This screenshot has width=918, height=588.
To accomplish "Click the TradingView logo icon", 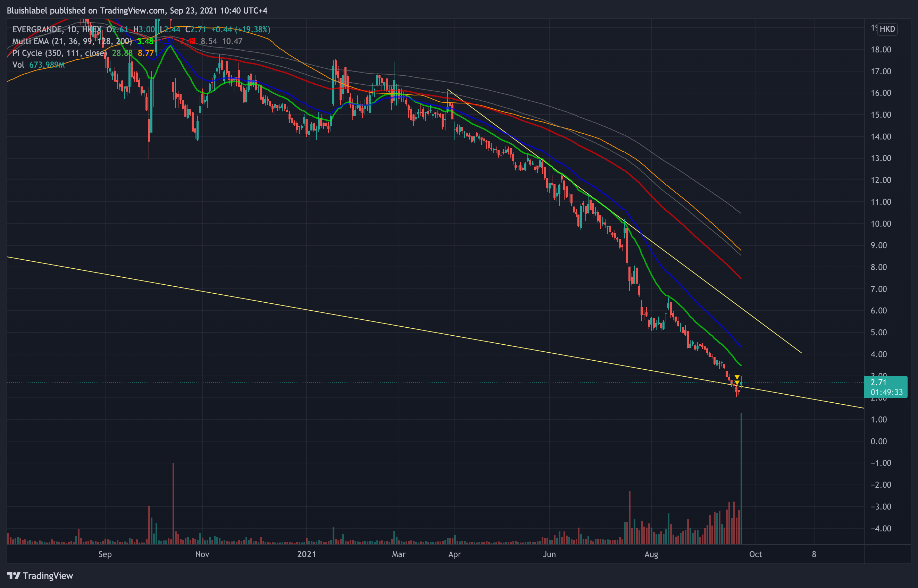I will tap(14, 576).
